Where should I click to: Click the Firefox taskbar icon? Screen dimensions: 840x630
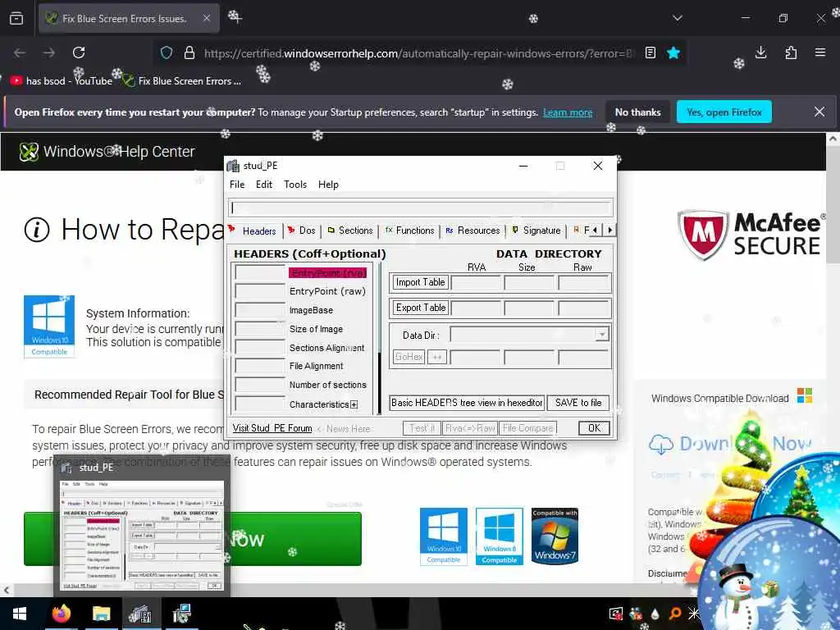[x=61, y=614]
